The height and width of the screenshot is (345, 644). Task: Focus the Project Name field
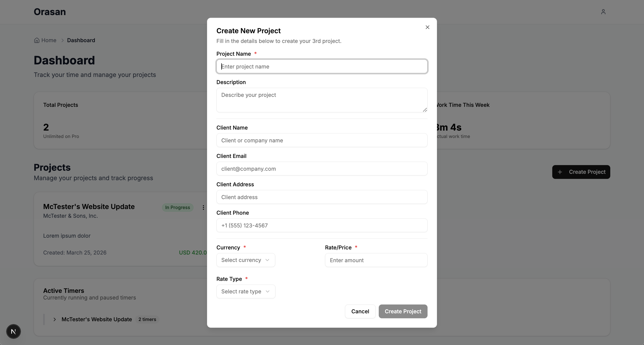click(322, 66)
